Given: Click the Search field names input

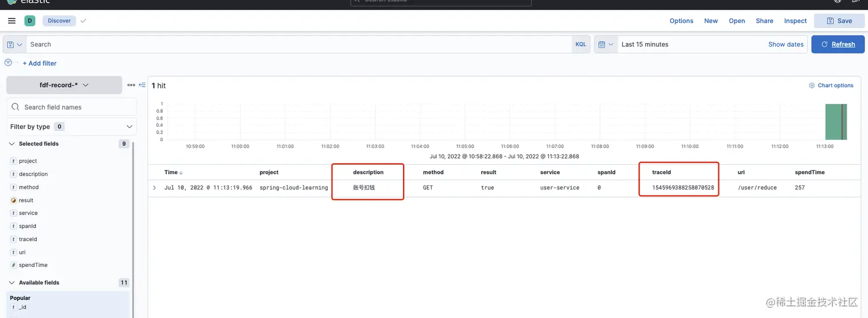Looking at the screenshot, I should (72, 107).
